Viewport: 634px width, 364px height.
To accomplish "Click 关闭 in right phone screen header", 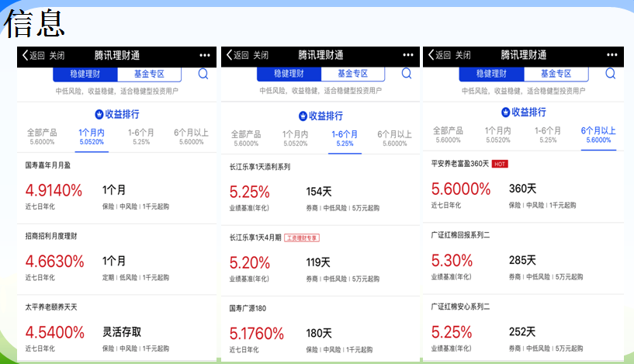I will (x=463, y=55).
